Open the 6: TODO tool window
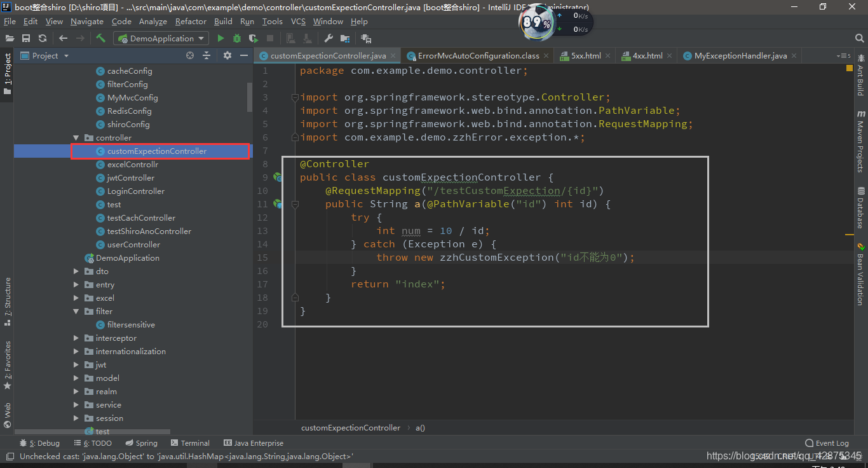868x468 pixels. click(x=92, y=443)
